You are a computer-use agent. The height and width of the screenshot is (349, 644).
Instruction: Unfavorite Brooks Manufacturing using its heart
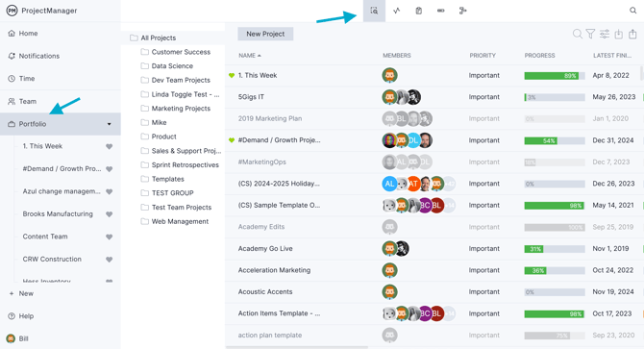[109, 214]
